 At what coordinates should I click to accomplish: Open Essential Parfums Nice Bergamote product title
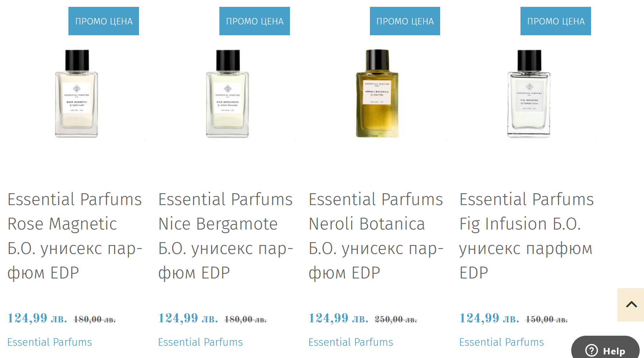coord(225,236)
